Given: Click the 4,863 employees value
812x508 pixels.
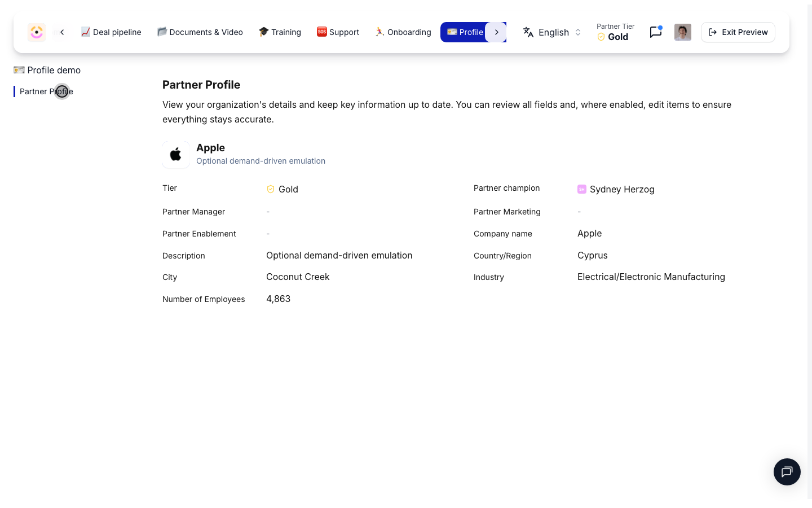Looking at the screenshot, I should coord(279,299).
